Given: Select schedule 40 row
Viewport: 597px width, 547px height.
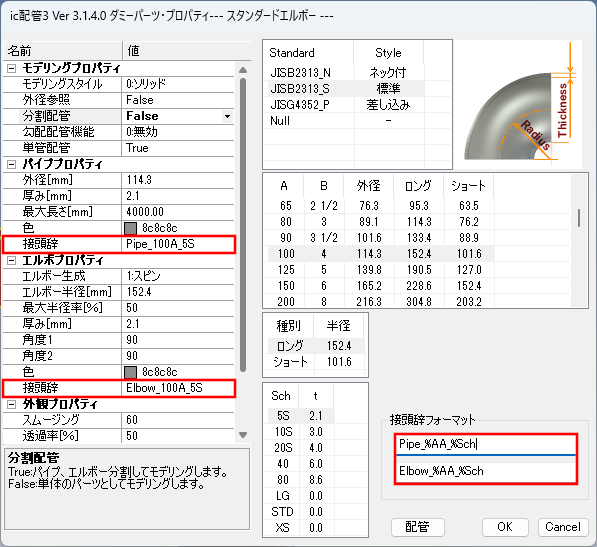Looking at the screenshot, I should tap(301, 464).
